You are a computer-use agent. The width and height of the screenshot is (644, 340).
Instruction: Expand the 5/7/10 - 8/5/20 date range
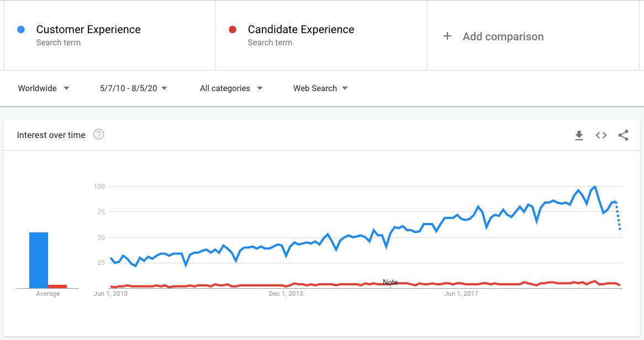click(134, 88)
